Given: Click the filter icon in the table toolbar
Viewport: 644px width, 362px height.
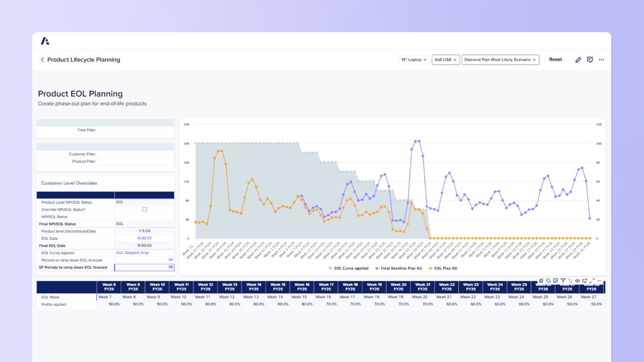Looking at the screenshot, I should (x=563, y=280).
